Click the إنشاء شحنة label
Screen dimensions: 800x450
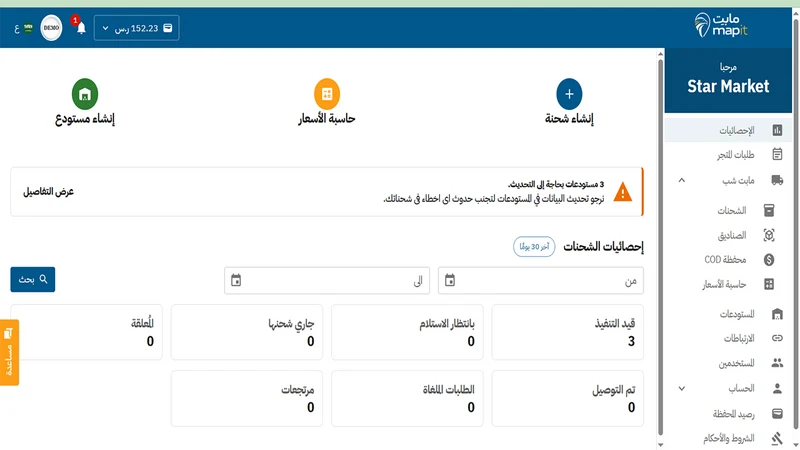pos(569,118)
